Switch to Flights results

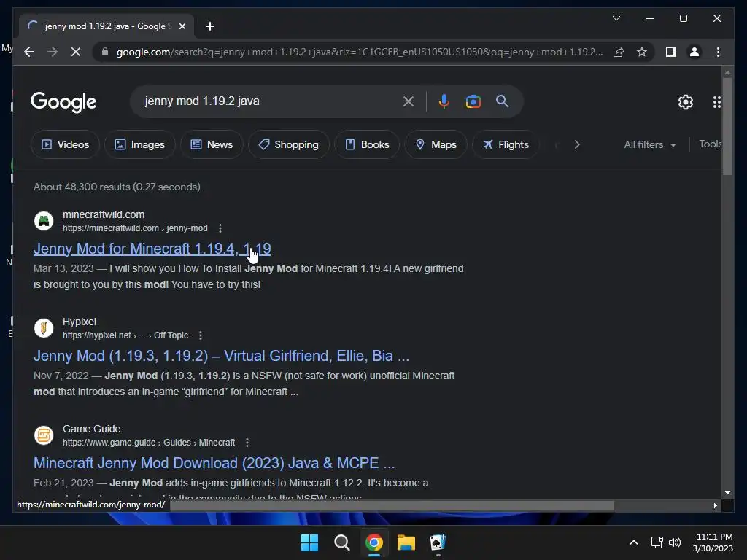coord(506,144)
